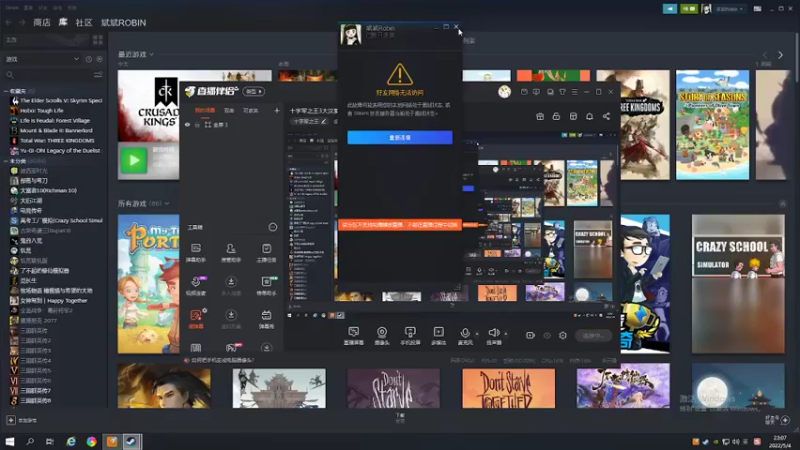800x450 pixels.
Task: Add a 多媒体 media source
Action: 438,335
